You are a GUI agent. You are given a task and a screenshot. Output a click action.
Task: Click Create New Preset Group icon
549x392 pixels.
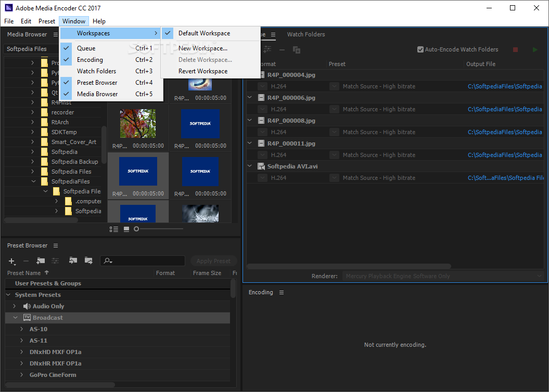click(x=41, y=260)
